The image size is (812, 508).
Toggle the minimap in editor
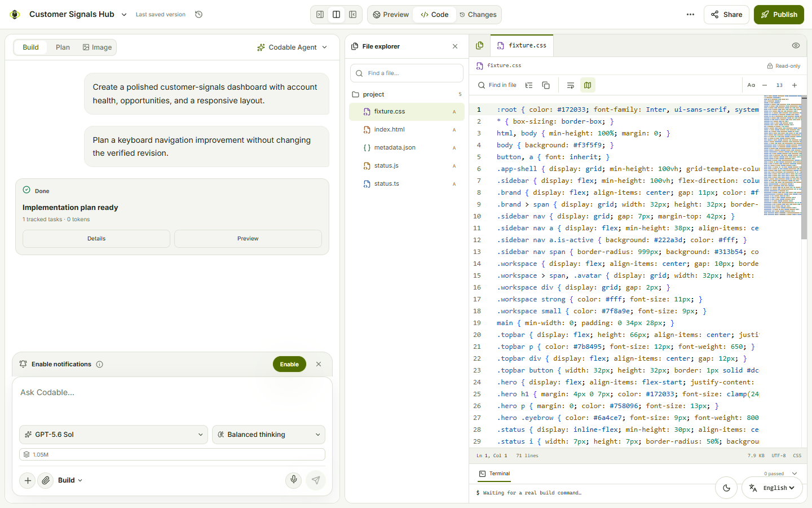pyautogui.click(x=588, y=85)
